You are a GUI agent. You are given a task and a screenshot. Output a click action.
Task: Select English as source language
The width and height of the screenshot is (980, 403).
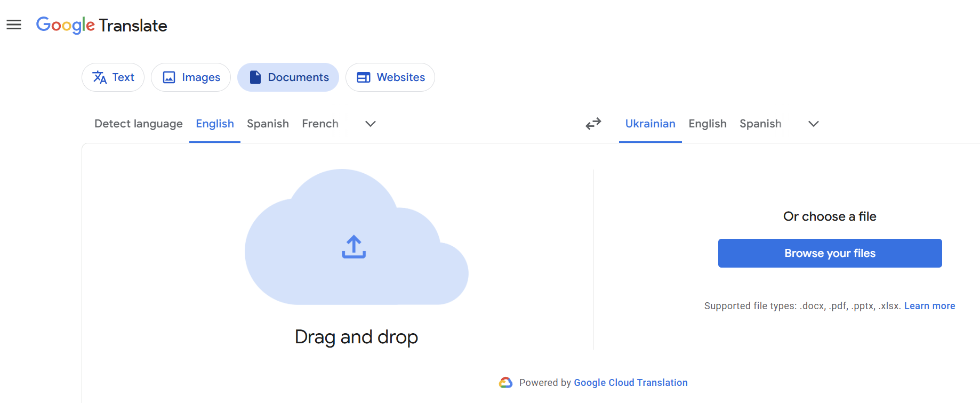(x=215, y=124)
